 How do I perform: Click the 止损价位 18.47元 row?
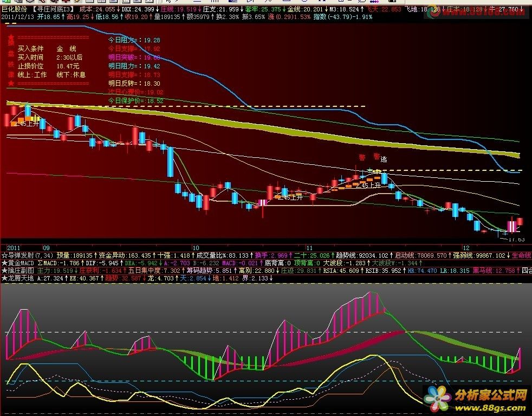[x=49, y=66]
